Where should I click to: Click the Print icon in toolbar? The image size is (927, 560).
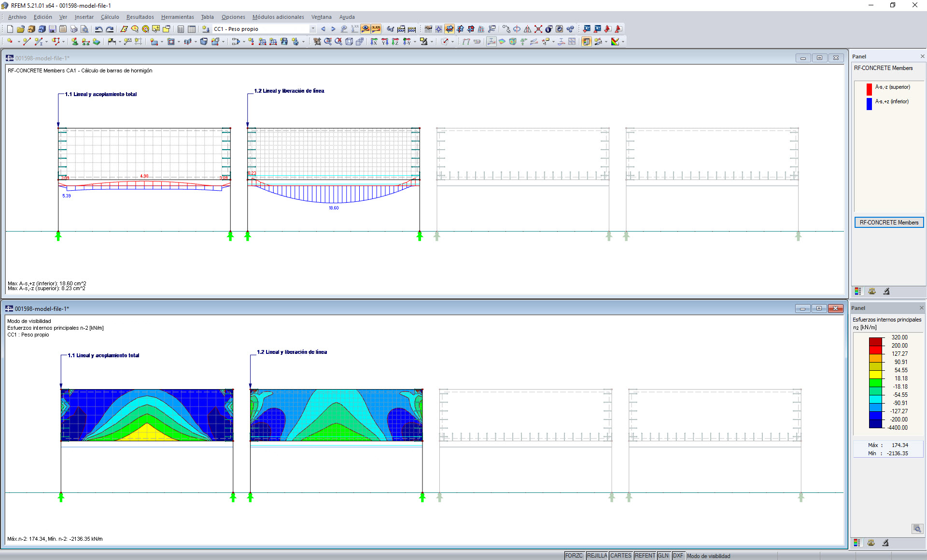point(73,29)
